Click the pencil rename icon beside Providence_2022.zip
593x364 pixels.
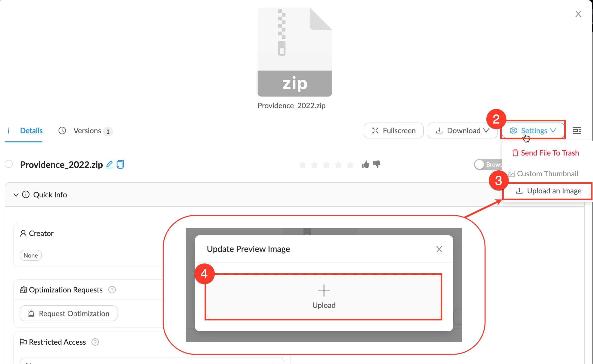(x=109, y=164)
